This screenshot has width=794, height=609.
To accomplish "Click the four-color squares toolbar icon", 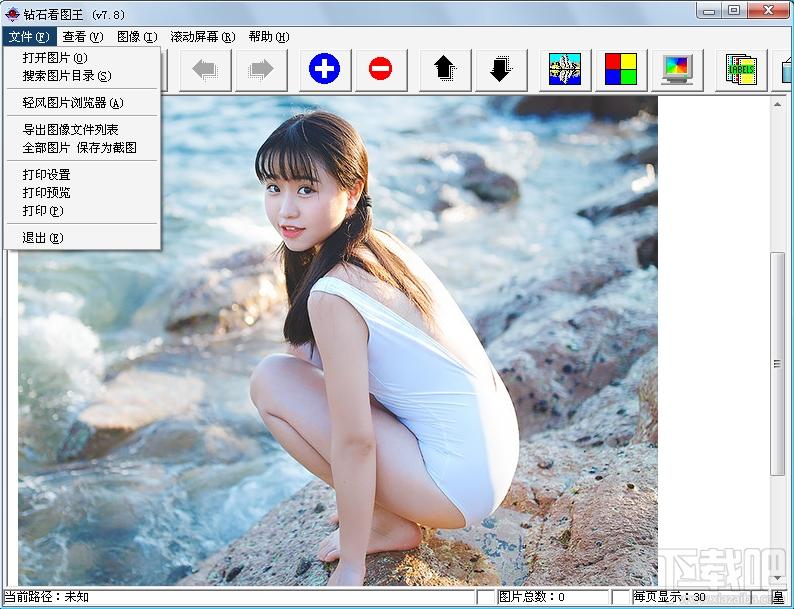I will pyautogui.click(x=621, y=70).
